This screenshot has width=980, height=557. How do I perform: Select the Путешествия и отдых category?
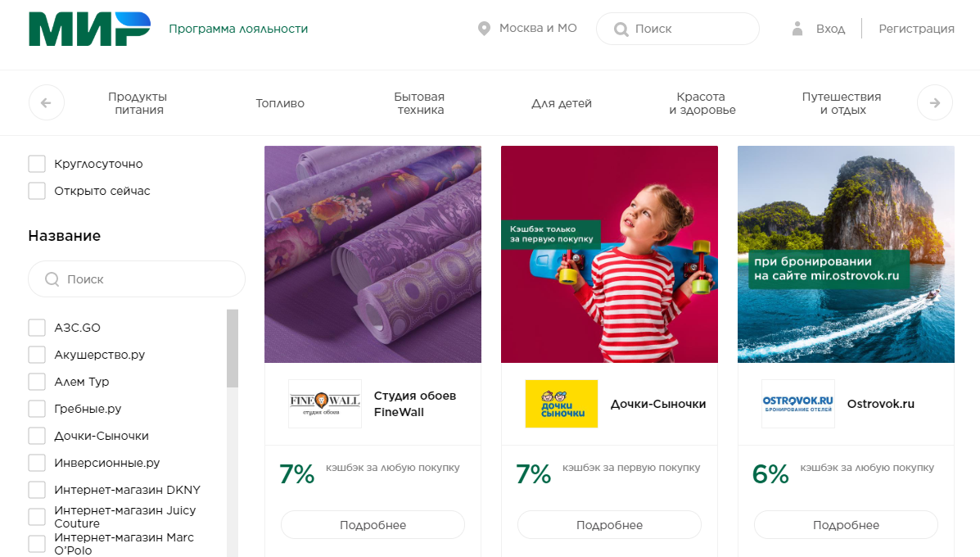click(x=842, y=103)
